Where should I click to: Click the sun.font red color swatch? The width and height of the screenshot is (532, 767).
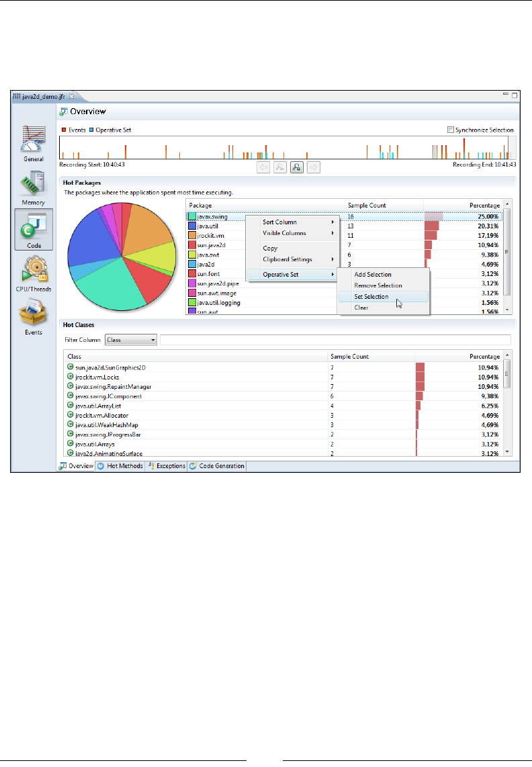point(192,273)
